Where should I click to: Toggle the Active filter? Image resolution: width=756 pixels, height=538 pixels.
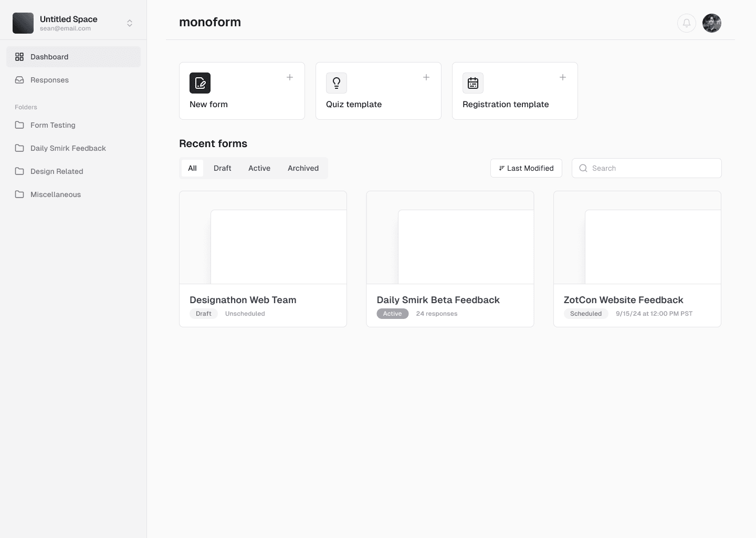click(259, 168)
